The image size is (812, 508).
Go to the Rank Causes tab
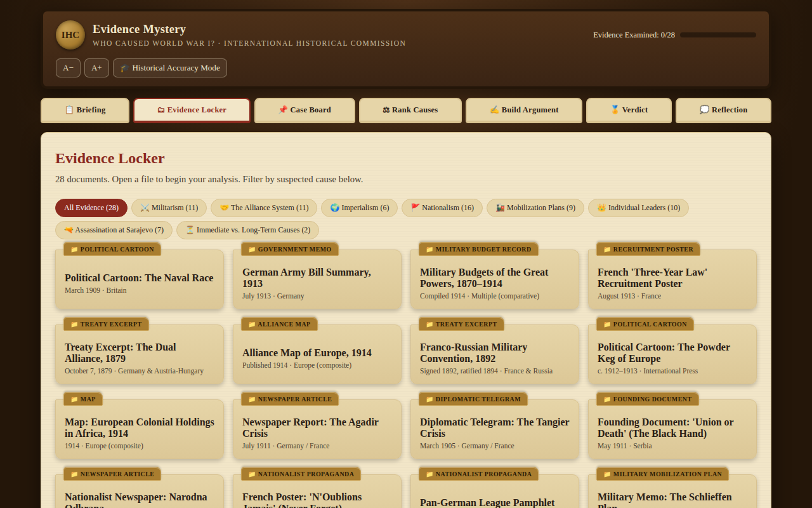(410, 110)
